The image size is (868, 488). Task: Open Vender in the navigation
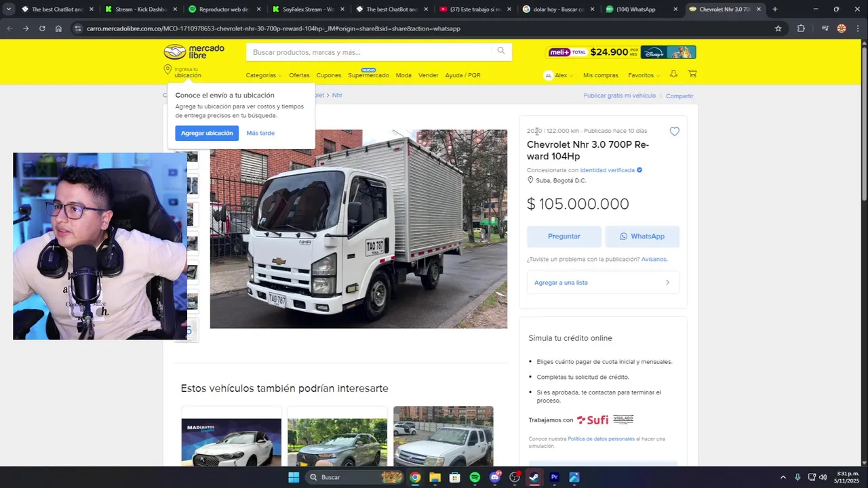click(x=429, y=75)
